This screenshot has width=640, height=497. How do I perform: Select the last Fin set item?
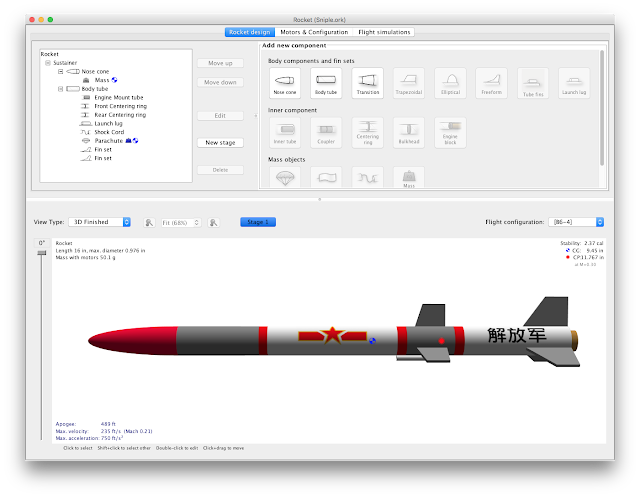click(x=103, y=158)
